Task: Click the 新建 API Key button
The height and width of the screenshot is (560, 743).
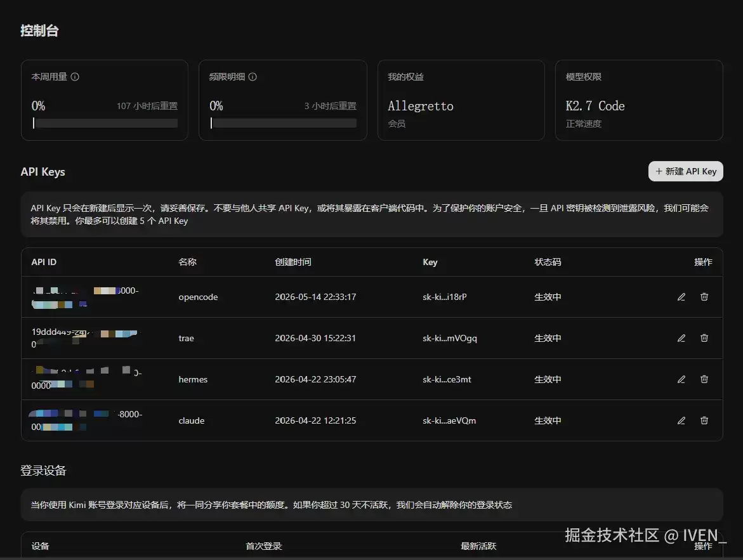Action: (x=686, y=171)
